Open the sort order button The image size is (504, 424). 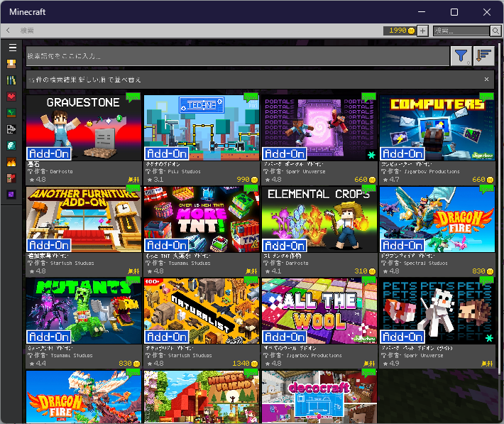483,56
